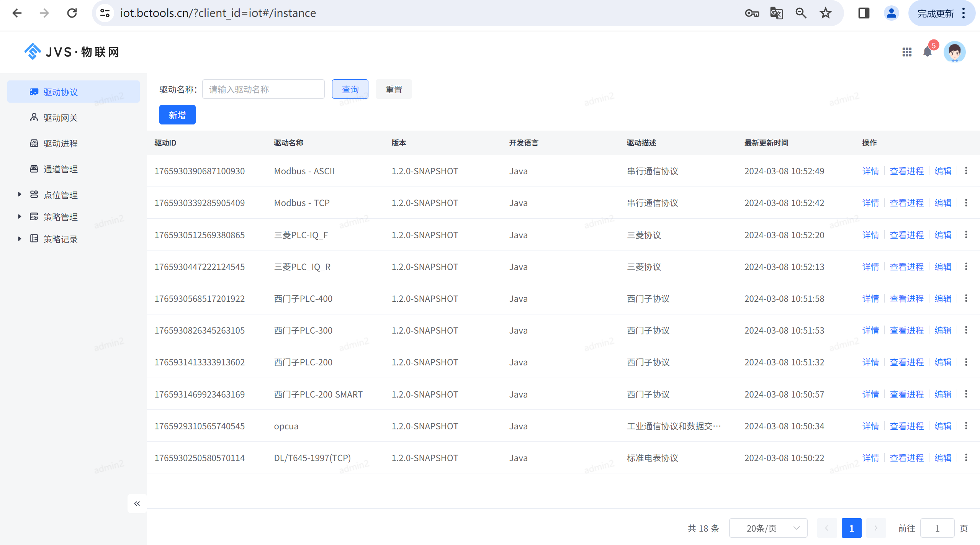Expand the 策略记录 tree arrow

[x=20, y=239]
